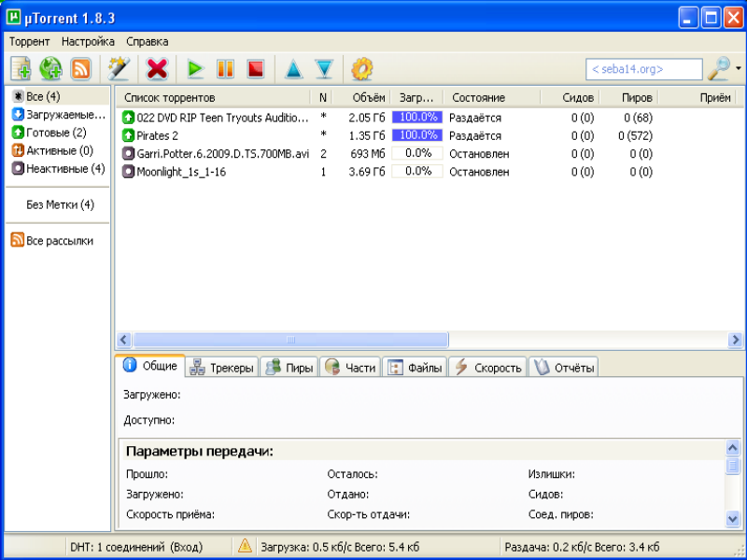
Task: Click the magnifier search icon
Action: [718, 68]
